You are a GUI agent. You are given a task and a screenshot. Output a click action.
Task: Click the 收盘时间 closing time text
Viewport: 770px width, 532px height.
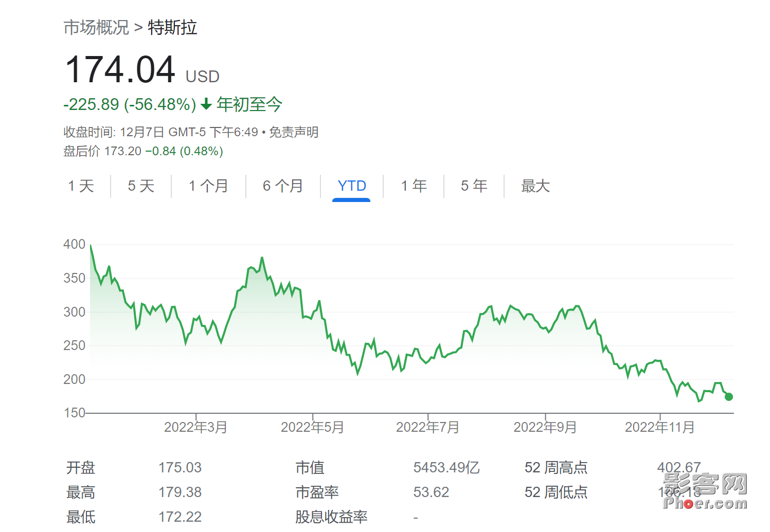160,132
